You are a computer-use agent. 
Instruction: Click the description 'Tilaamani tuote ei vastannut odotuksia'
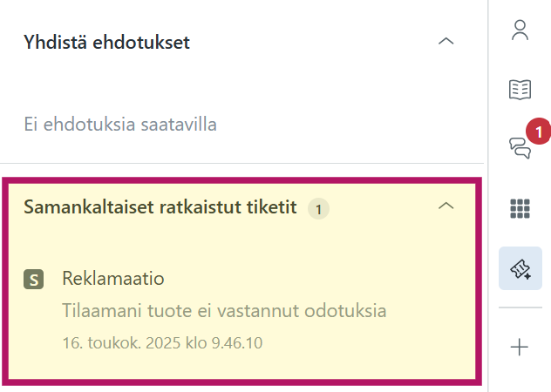pos(224,310)
